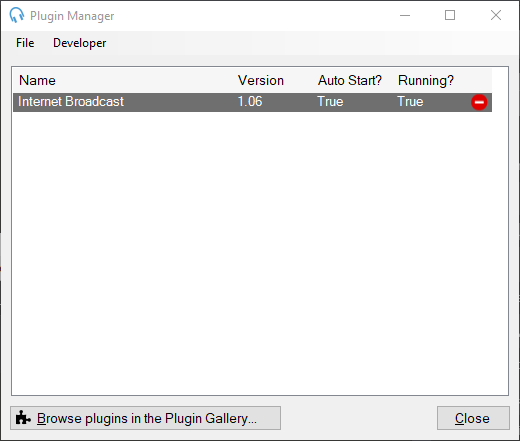Click the Running value True
The width and height of the screenshot is (520, 441).
click(x=410, y=102)
